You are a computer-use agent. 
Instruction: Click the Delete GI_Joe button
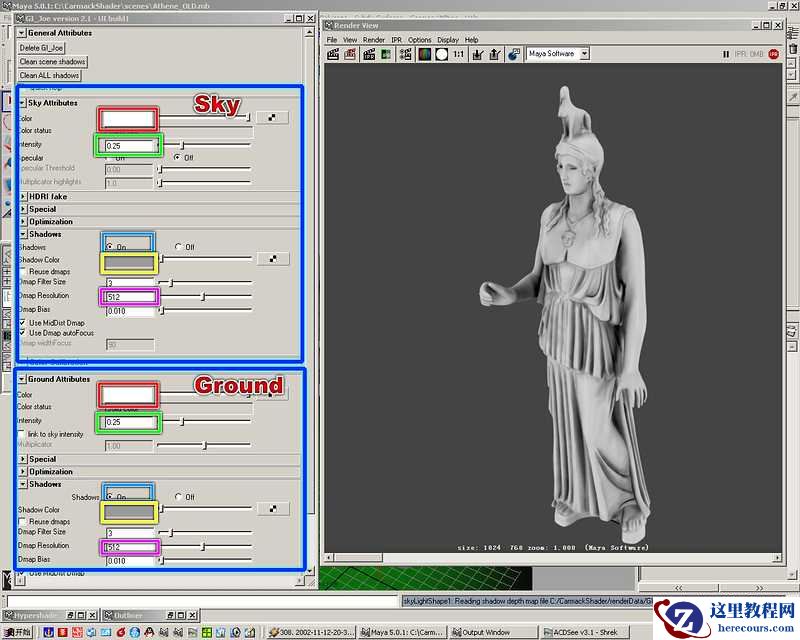pos(41,48)
